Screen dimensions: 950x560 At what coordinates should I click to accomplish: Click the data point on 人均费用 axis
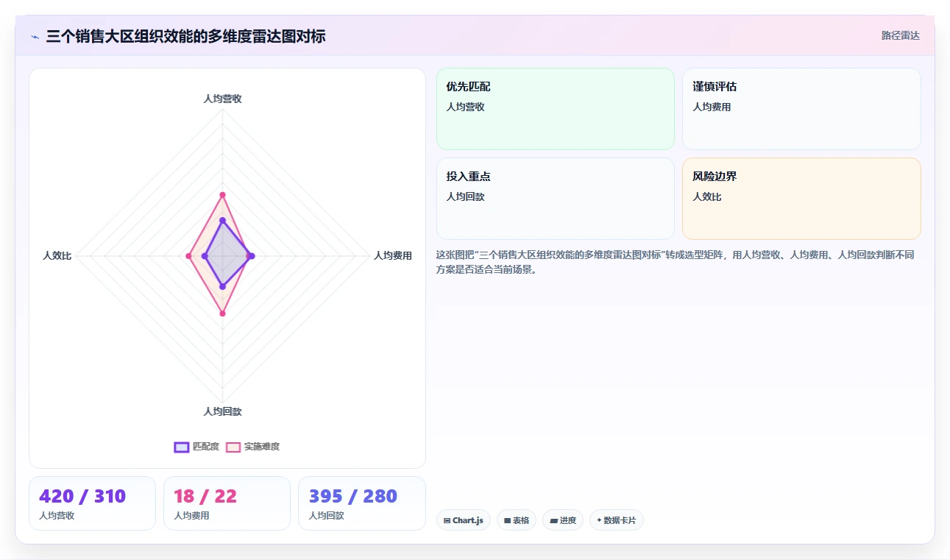252,256
